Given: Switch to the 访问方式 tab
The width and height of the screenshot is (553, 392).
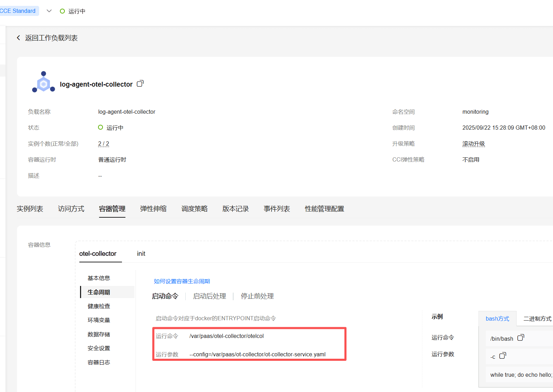Looking at the screenshot, I should (x=71, y=209).
